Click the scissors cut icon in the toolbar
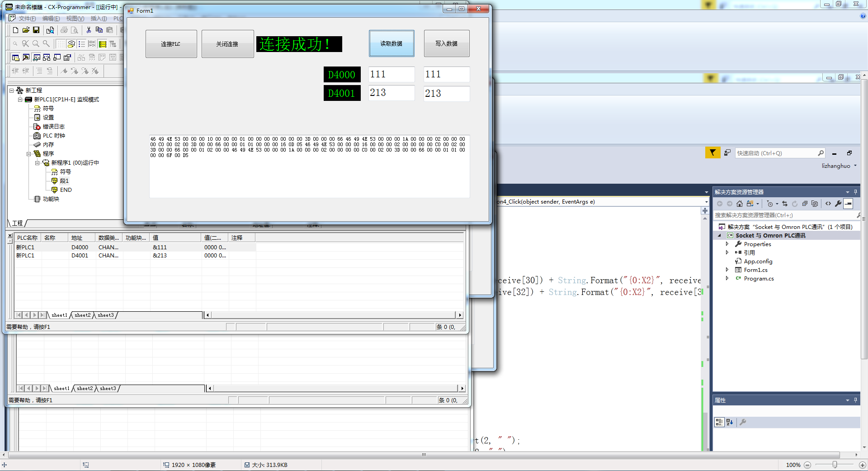 coord(89,30)
